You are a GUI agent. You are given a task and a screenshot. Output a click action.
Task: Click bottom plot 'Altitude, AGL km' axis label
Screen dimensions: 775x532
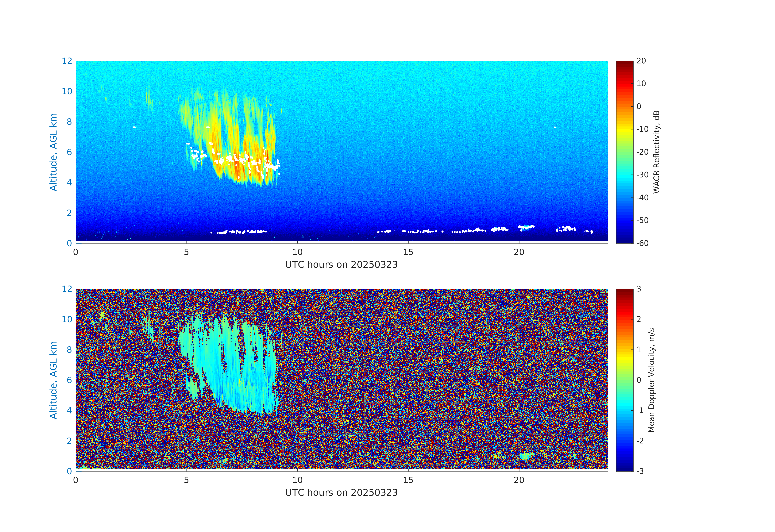pyautogui.click(x=53, y=380)
